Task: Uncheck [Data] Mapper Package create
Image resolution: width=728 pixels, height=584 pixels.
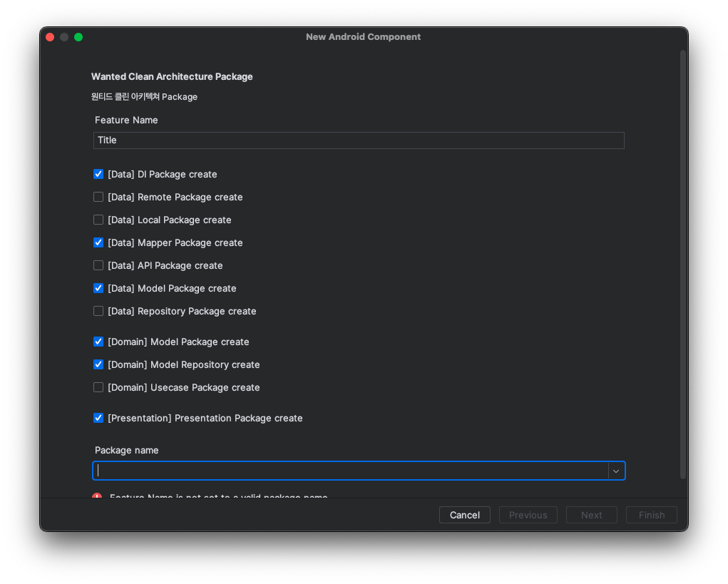Action: pos(98,242)
